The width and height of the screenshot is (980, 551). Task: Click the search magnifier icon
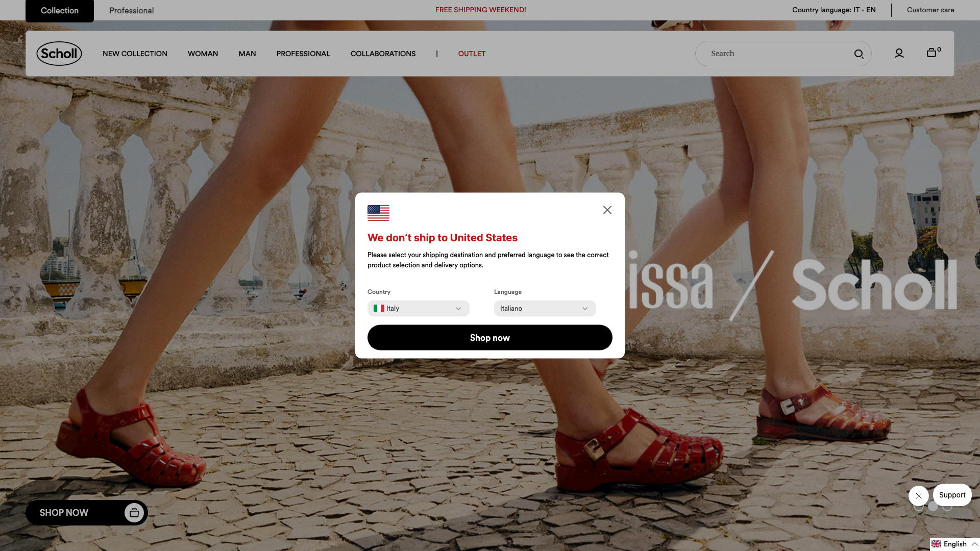point(859,54)
